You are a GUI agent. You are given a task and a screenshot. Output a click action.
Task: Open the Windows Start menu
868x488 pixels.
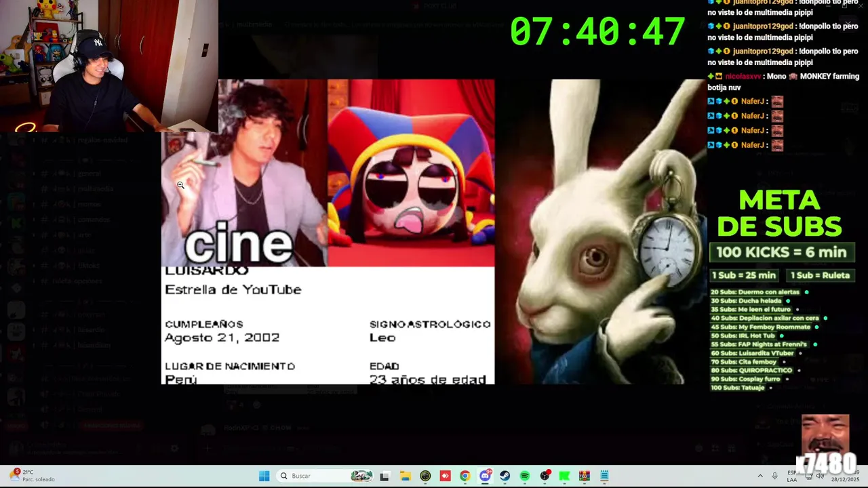coord(264,476)
